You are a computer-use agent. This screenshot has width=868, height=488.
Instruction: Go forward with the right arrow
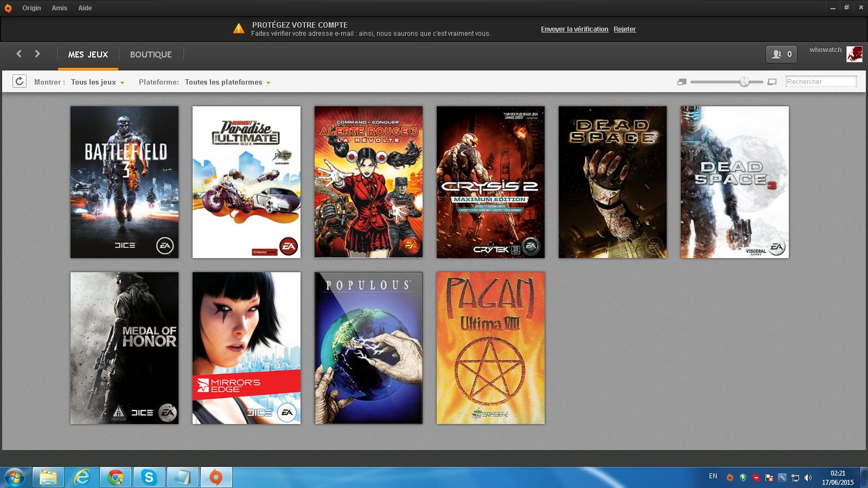tap(37, 54)
